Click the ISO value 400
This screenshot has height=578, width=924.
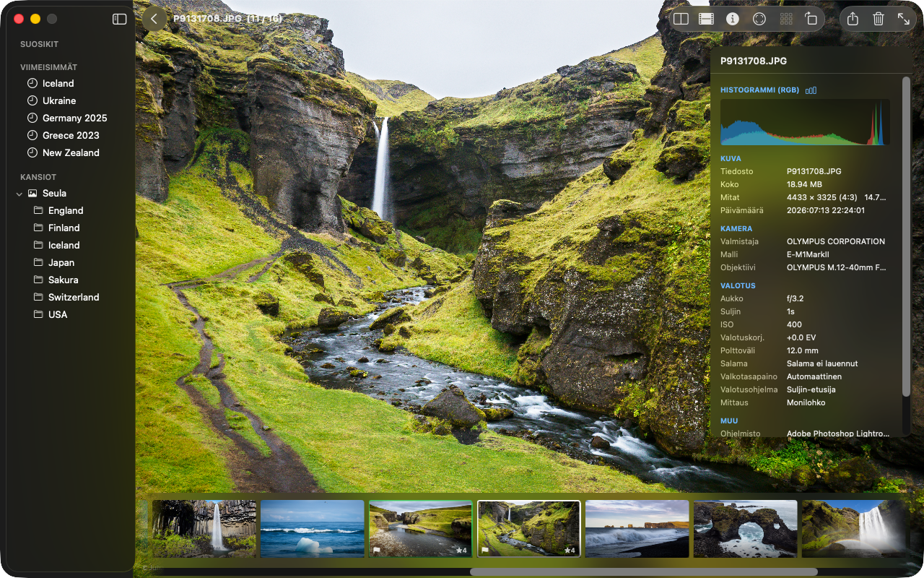pyautogui.click(x=794, y=324)
